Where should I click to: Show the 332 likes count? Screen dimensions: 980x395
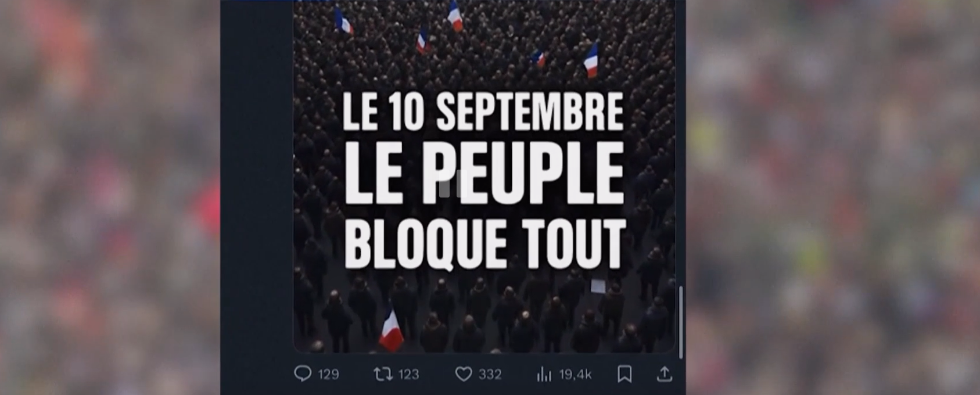(490, 374)
